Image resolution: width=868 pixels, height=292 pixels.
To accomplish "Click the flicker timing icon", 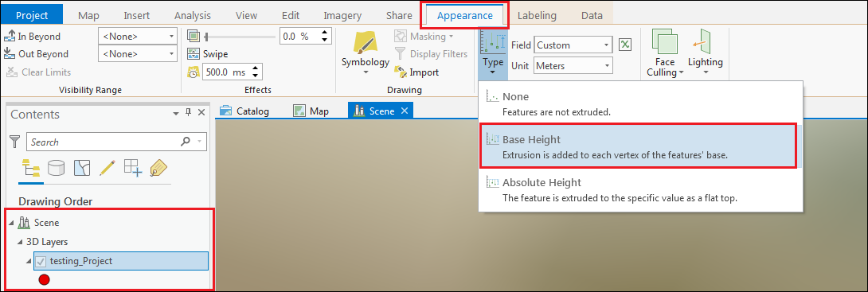I will pyautogui.click(x=194, y=72).
